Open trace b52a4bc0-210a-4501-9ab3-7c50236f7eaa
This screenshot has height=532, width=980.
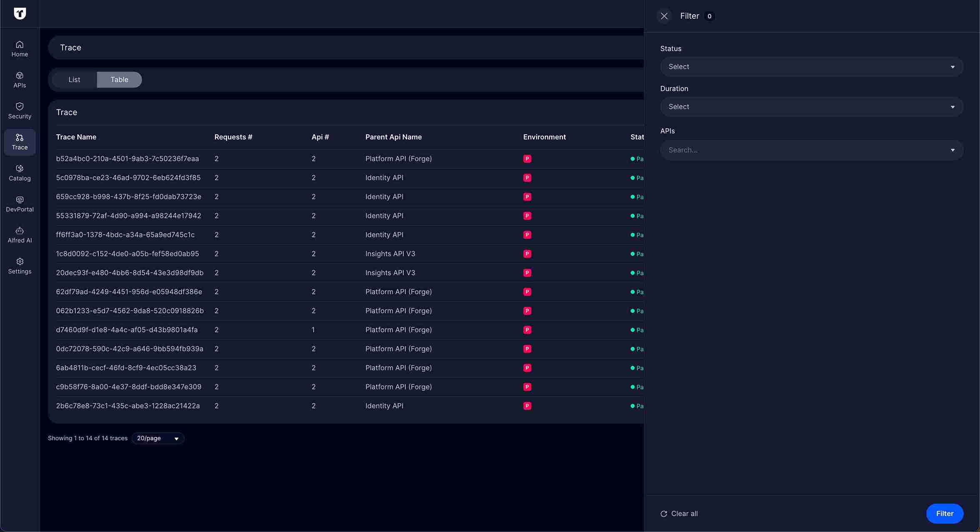point(127,159)
